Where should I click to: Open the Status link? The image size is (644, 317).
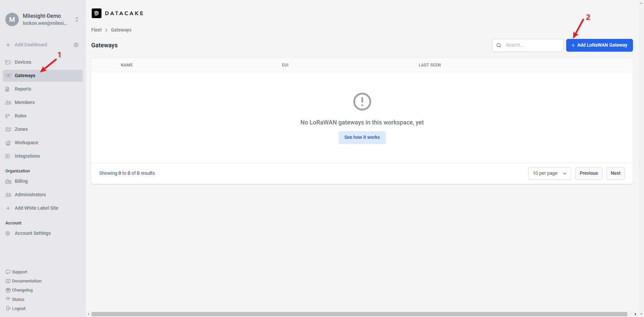(x=18, y=300)
